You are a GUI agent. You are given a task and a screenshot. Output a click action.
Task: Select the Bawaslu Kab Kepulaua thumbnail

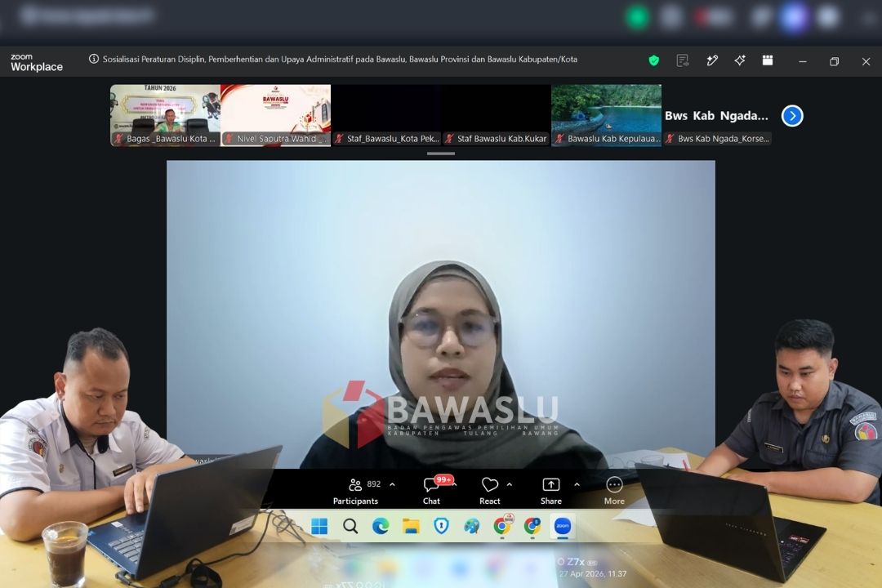tap(606, 115)
